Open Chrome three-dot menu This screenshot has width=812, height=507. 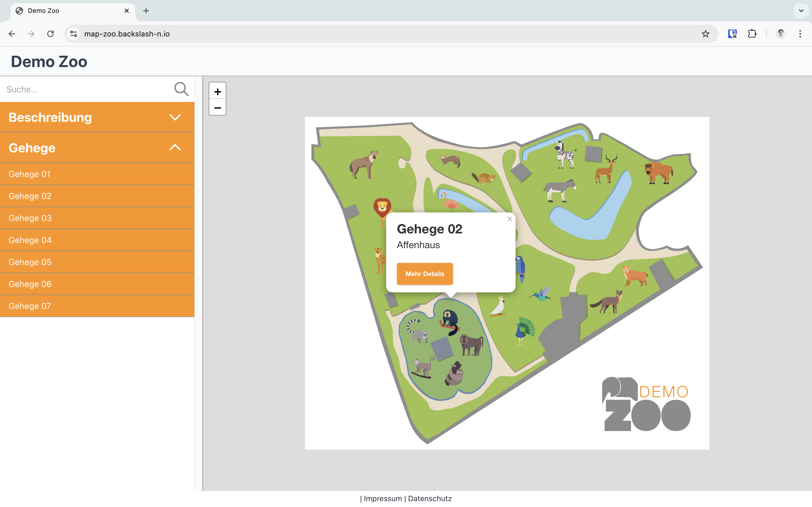click(x=800, y=34)
